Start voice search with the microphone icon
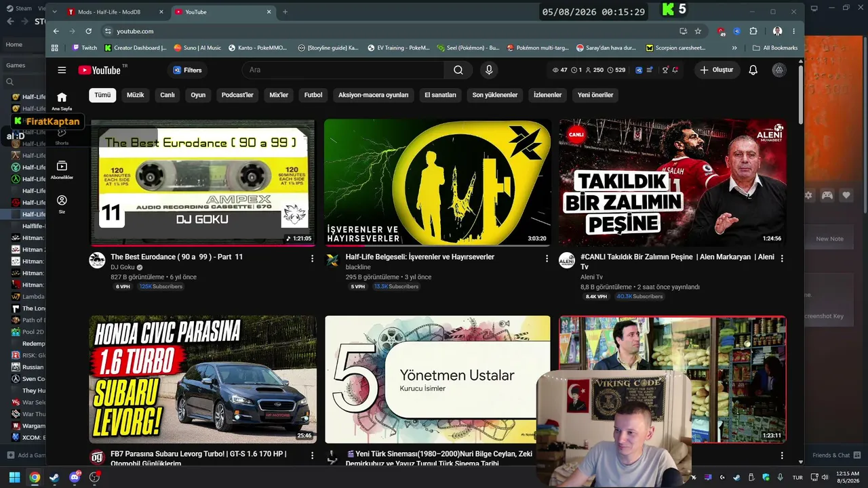868x488 pixels. (x=489, y=70)
